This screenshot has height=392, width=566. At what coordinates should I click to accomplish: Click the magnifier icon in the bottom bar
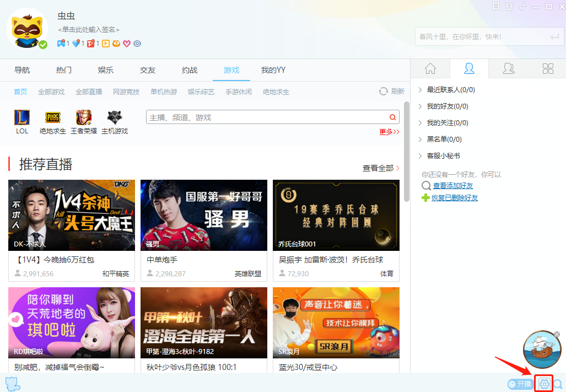coord(558,384)
